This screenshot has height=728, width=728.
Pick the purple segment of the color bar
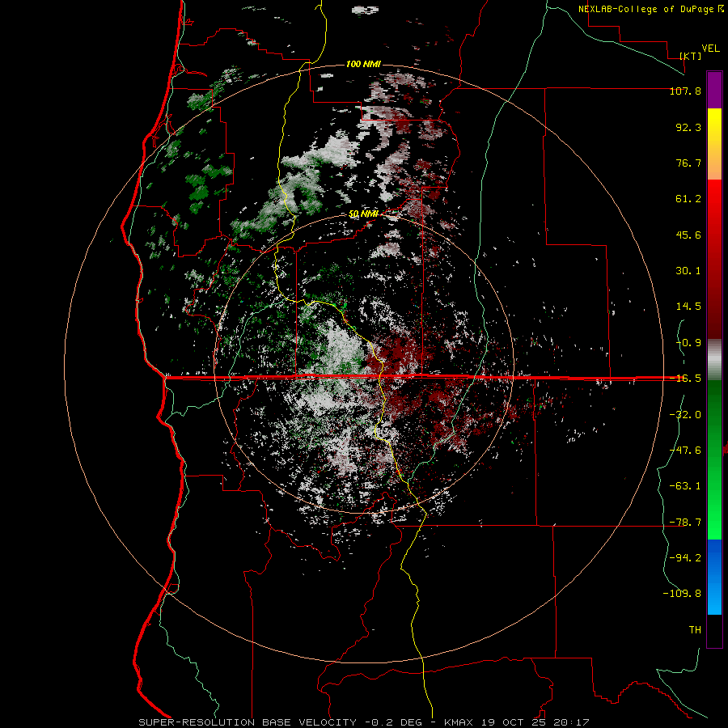point(714,91)
